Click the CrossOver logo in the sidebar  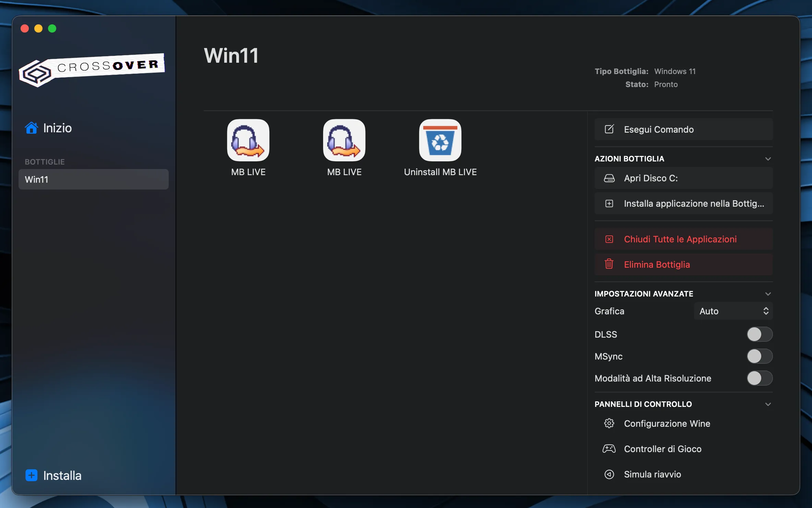92,70
